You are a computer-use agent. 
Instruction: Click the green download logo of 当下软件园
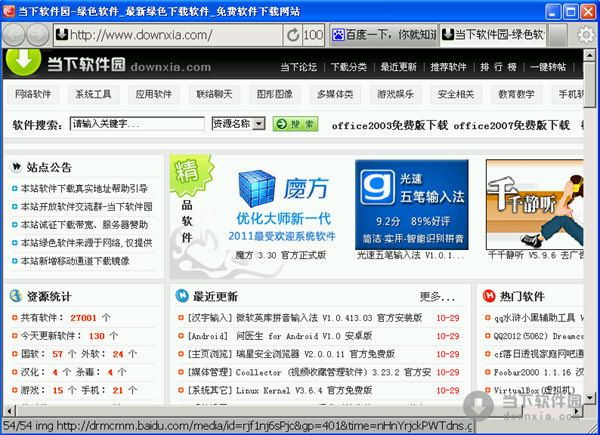(x=24, y=61)
